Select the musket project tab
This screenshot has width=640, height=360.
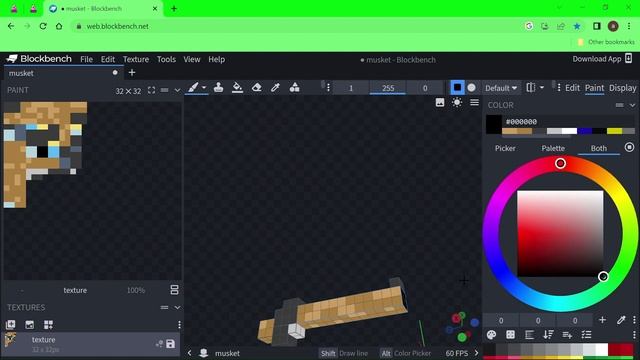point(63,73)
